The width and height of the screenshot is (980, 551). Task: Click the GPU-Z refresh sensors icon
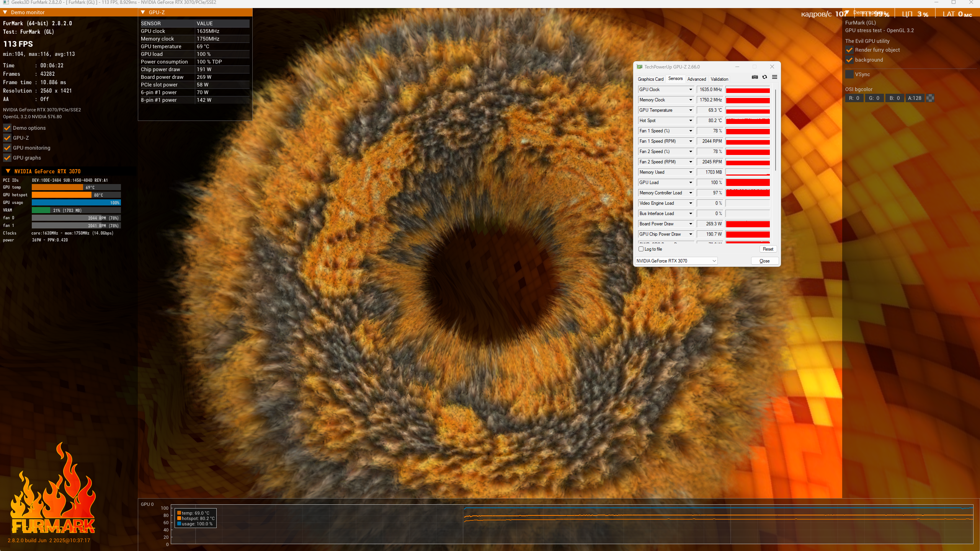(764, 77)
